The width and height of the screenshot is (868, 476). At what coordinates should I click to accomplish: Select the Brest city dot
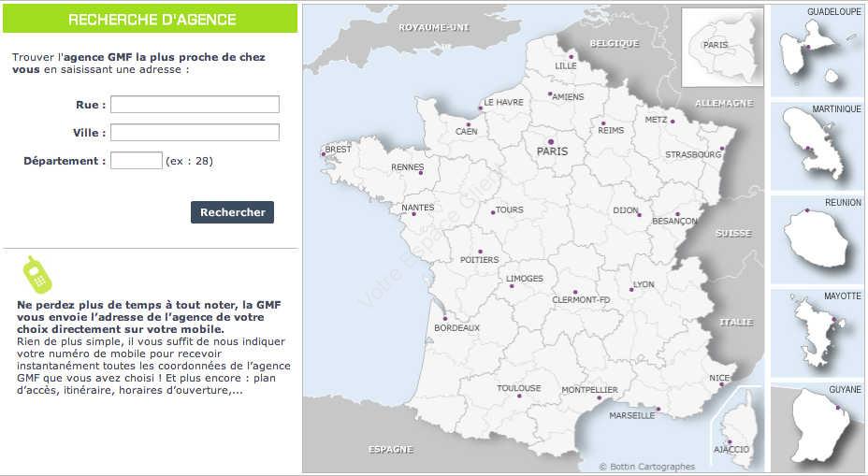point(324,154)
